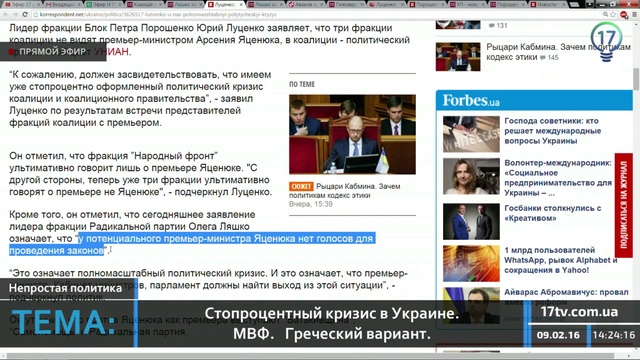Open sidebar 'Рыцари Кабмина. Зачем политикам кодекс этики' headline

[558, 52]
